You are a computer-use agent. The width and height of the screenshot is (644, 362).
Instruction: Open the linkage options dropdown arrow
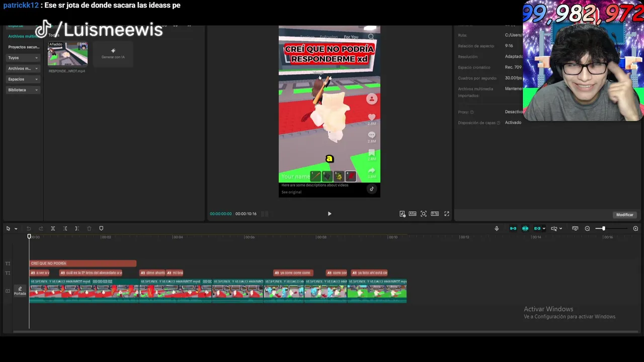point(544,229)
